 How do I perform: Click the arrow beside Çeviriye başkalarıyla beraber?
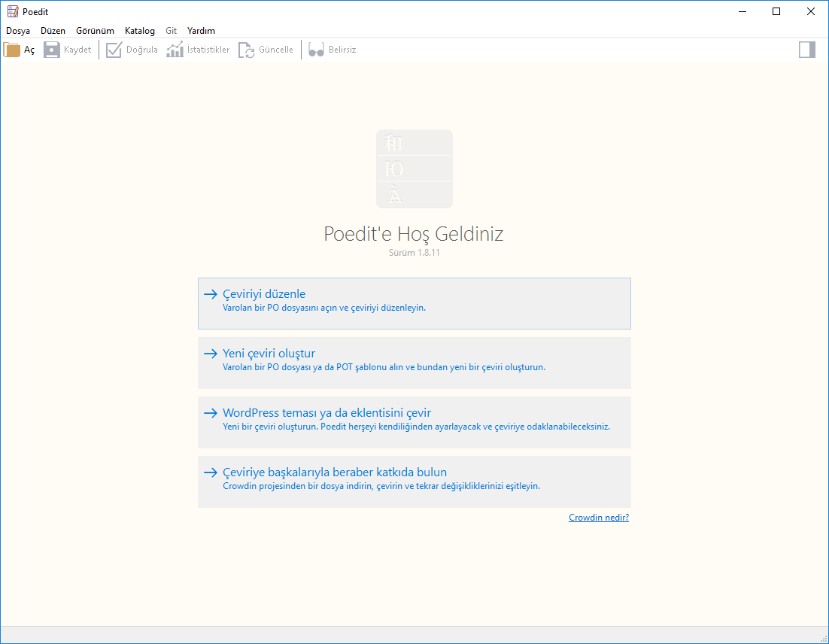(x=211, y=472)
